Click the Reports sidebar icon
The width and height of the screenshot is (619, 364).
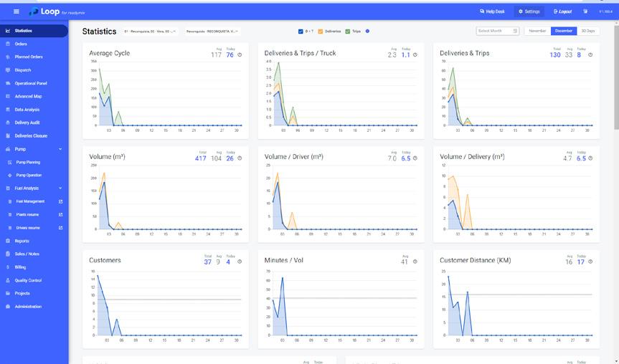pos(7,241)
